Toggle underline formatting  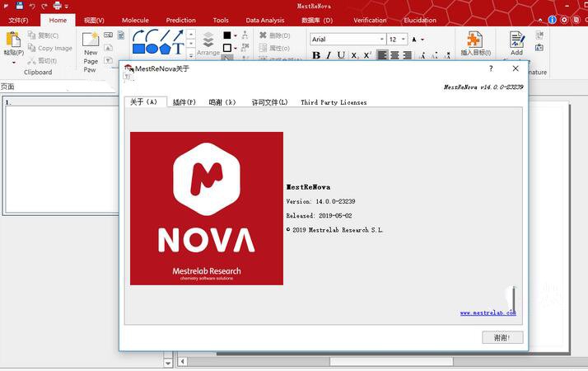tap(341, 55)
